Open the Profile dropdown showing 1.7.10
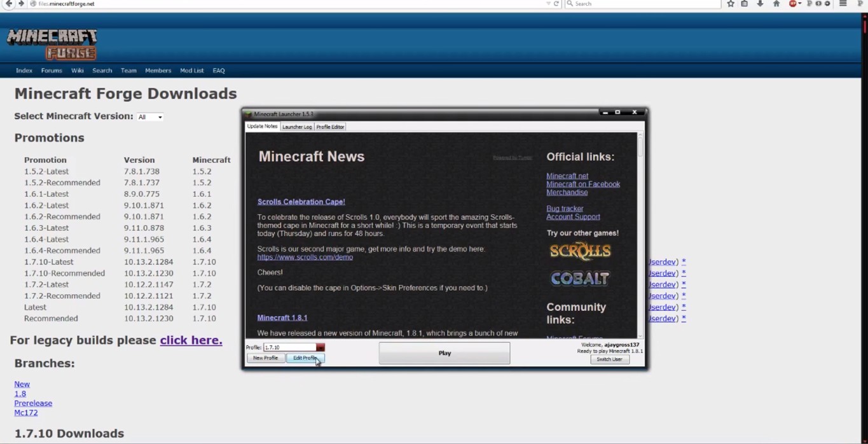868x444 pixels. pos(294,347)
